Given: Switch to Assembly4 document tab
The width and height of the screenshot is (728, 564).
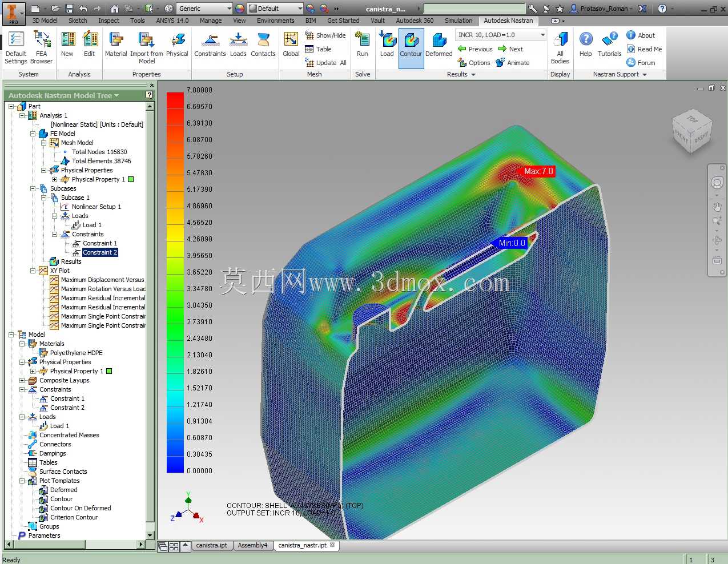Looking at the screenshot, I should [x=252, y=545].
